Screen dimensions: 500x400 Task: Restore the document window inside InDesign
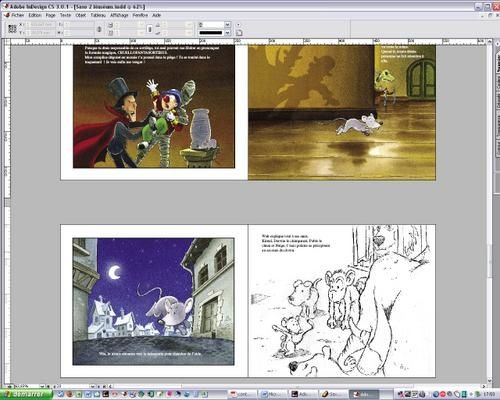point(491,15)
